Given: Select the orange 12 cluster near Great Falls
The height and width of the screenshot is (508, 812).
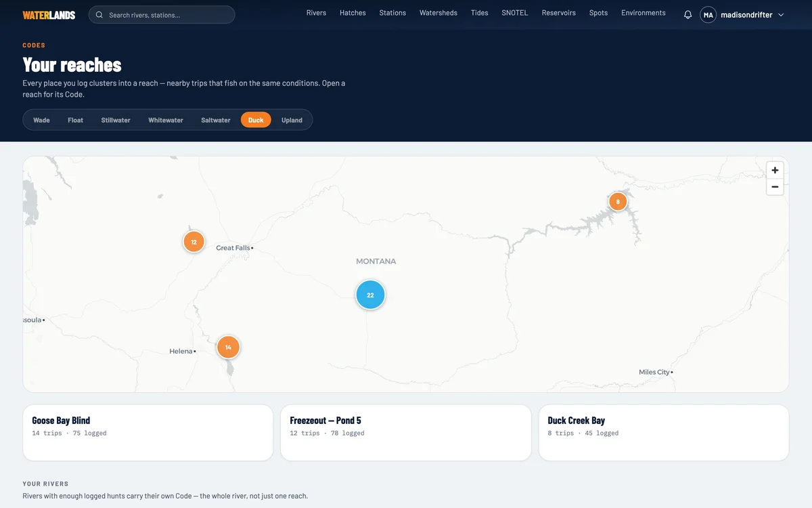Looking at the screenshot, I should [x=194, y=242].
